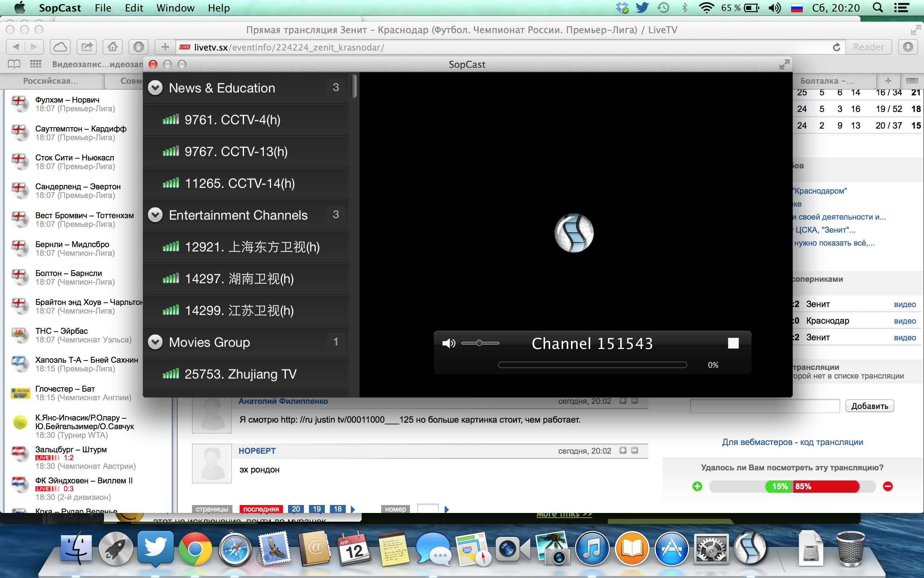Go to comments page 20
924x578 pixels.
(296, 509)
